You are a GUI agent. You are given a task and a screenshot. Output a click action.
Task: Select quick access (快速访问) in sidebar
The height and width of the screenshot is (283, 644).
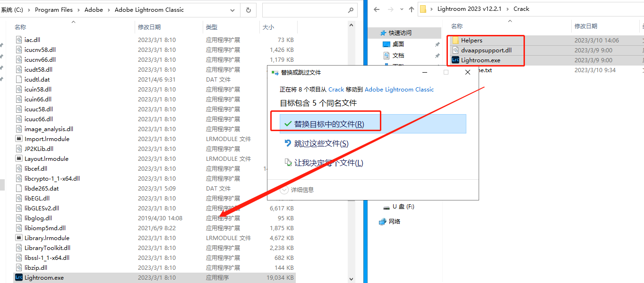pyautogui.click(x=400, y=33)
